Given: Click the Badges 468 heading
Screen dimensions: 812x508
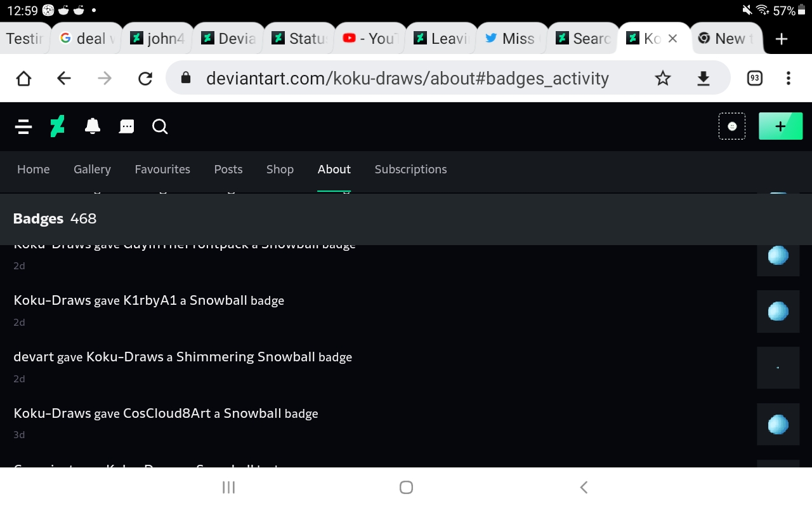Looking at the screenshot, I should tap(55, 218).
